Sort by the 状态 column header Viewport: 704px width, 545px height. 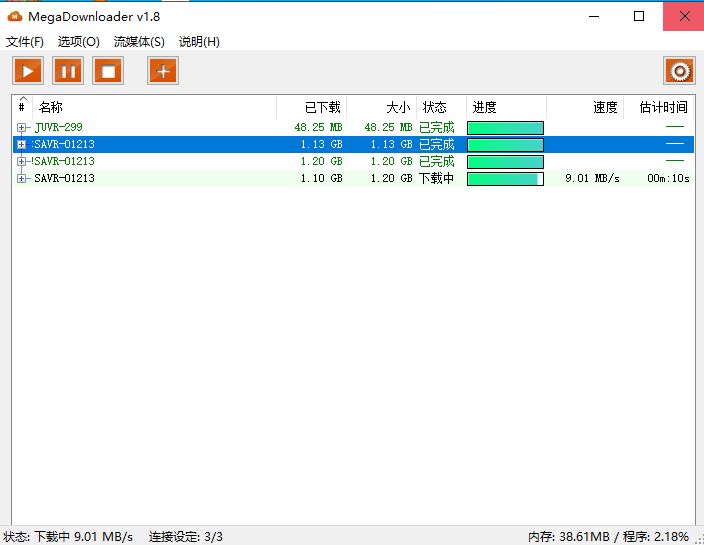[441, 107]
